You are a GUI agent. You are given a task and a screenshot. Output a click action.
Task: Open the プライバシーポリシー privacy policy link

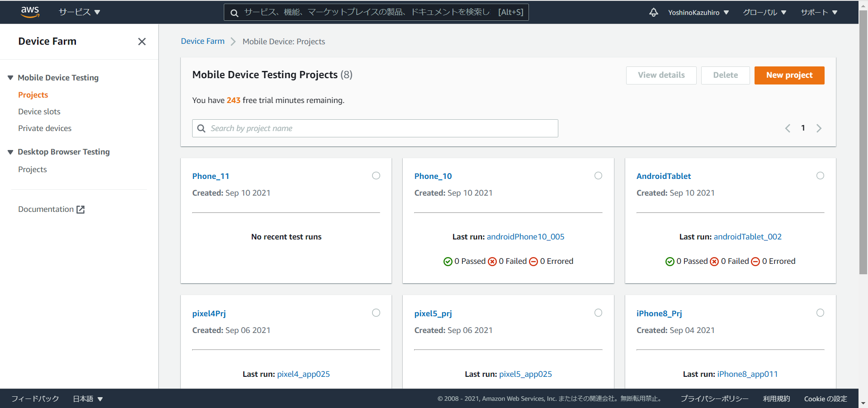point(714,399)
